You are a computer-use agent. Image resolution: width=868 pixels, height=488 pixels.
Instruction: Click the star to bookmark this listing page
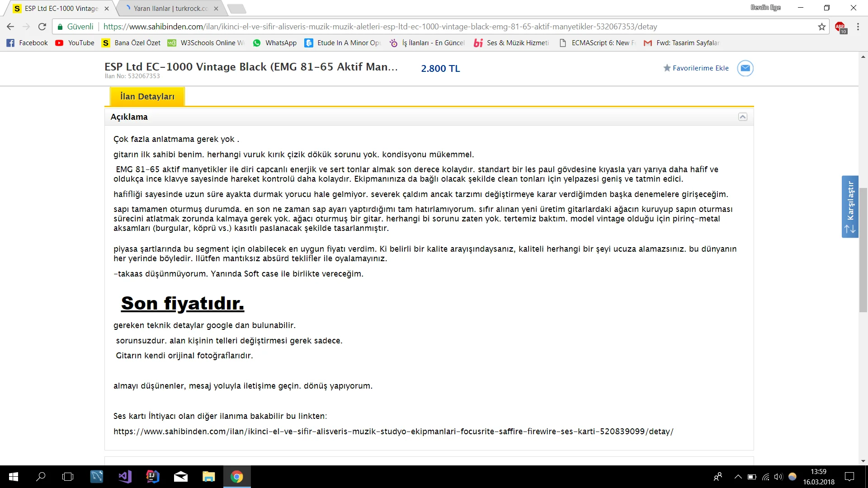point(821,27)
